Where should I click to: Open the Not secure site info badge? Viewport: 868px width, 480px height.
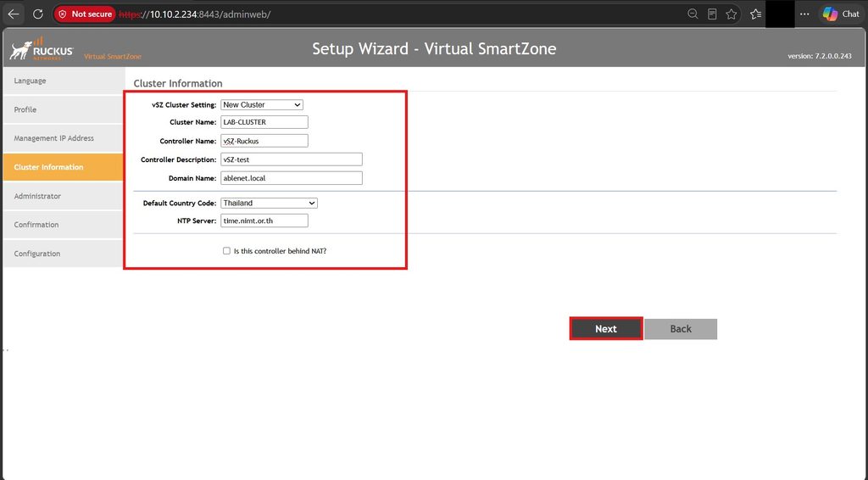pos(85,14)
